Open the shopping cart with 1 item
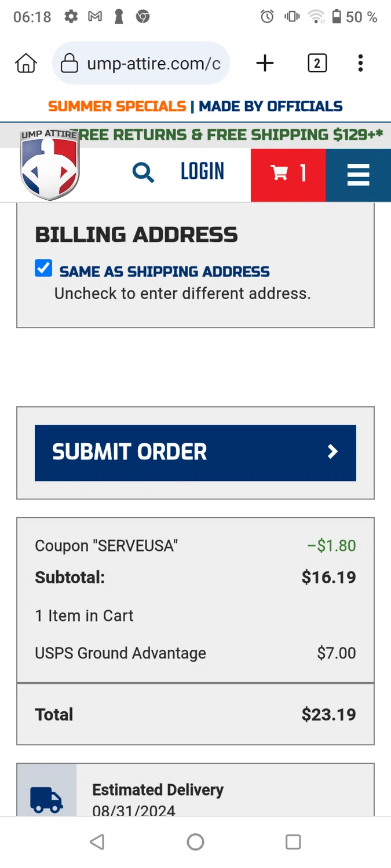 [288, 173]
